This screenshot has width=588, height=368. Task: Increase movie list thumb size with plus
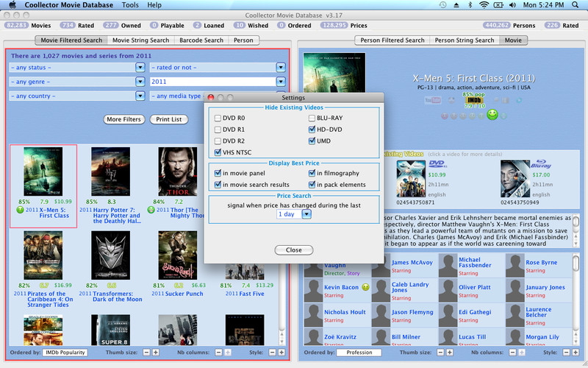click(x=157, y=353)
